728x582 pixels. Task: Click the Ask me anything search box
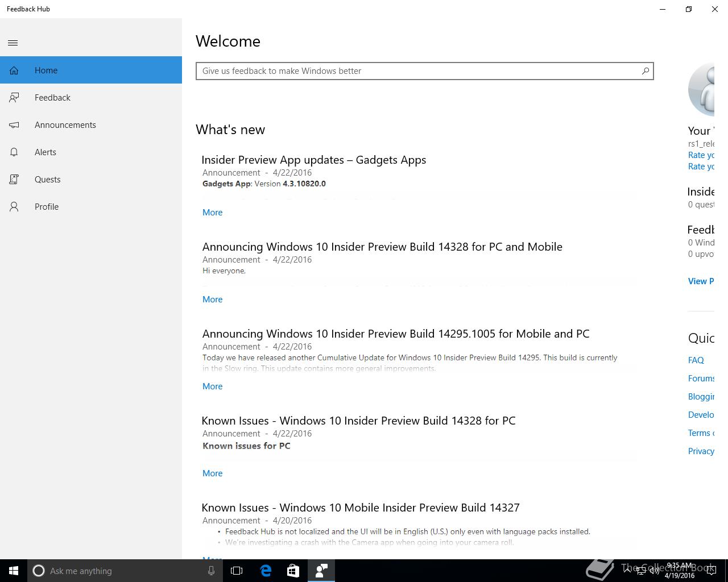125,571
